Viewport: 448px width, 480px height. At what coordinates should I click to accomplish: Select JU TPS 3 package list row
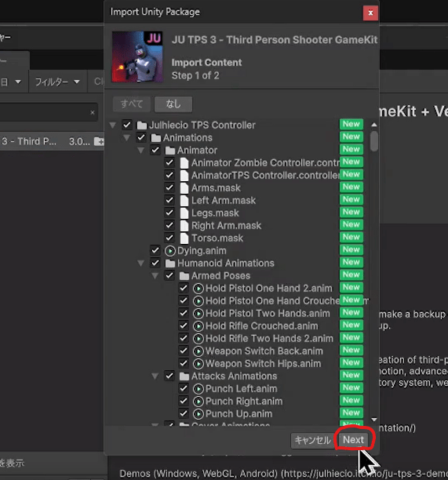tap(52, 141)
